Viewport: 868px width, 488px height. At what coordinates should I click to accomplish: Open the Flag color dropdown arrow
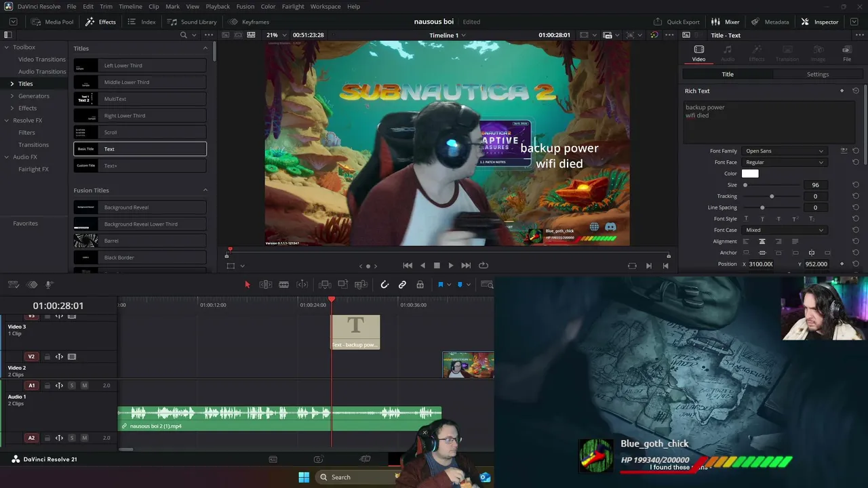(x=448, y=285)
